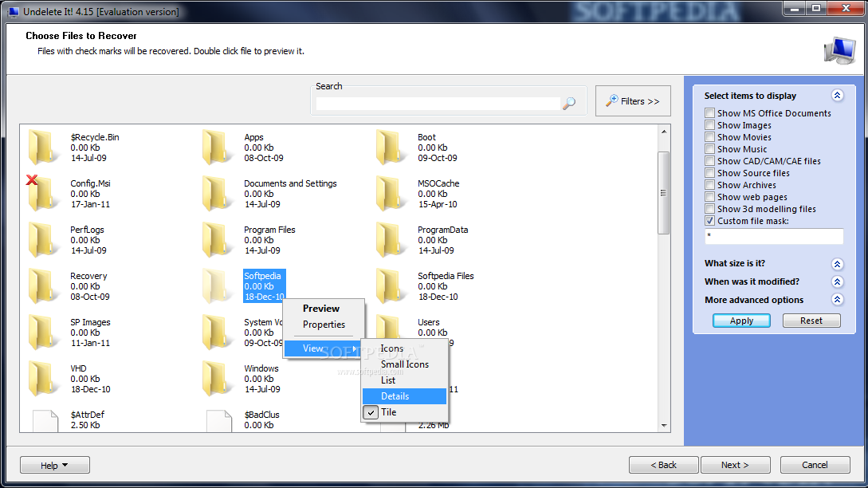This screenshot has height=488, width=868.
Task: Click the $AttrDef file icon
Action: (45, 421)
